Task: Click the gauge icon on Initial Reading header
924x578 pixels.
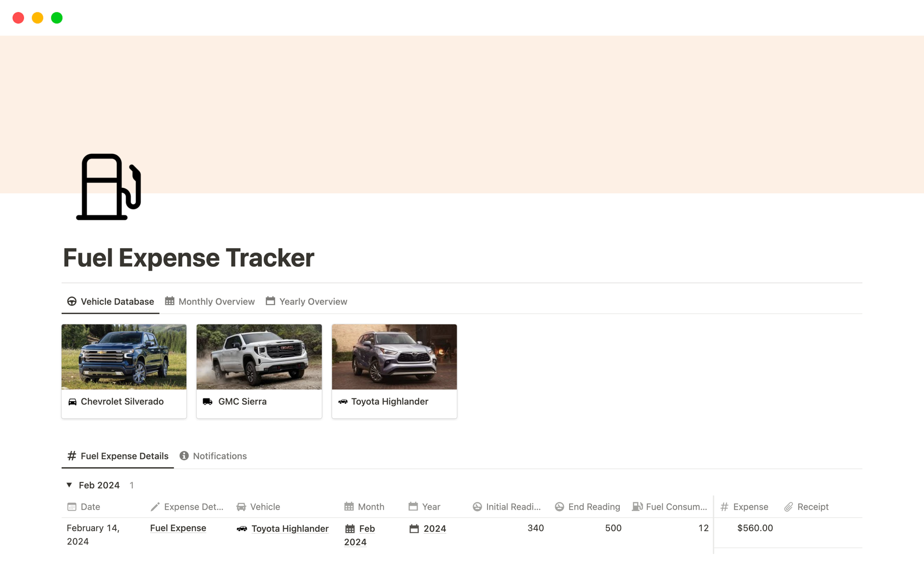Action: [x=477, y=507]
